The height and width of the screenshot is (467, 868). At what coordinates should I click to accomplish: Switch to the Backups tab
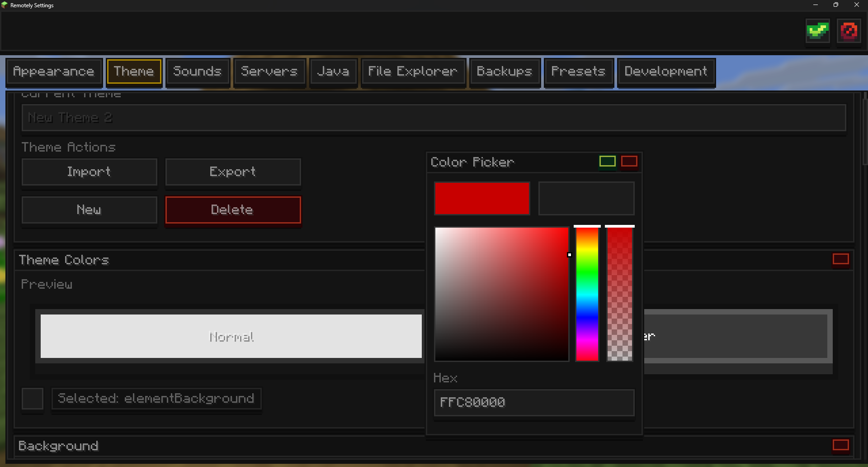click(505, 71)
